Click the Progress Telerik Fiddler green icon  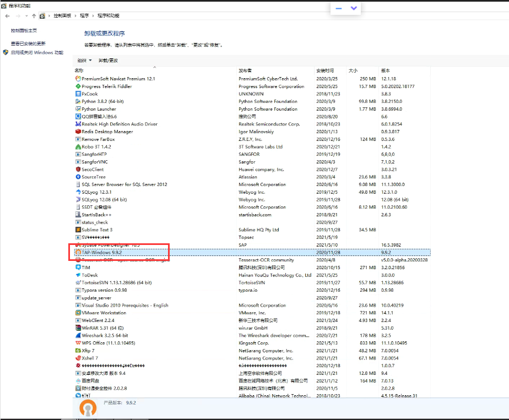[x=78, y=86]
